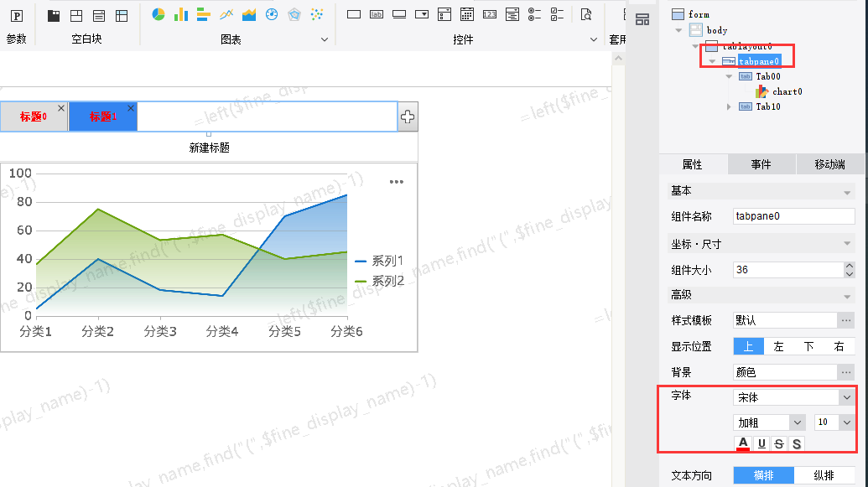This screenshot has height=487, width=868.
Task: Select the 标题1 tab in canvas
Action: tap(103, 117)
